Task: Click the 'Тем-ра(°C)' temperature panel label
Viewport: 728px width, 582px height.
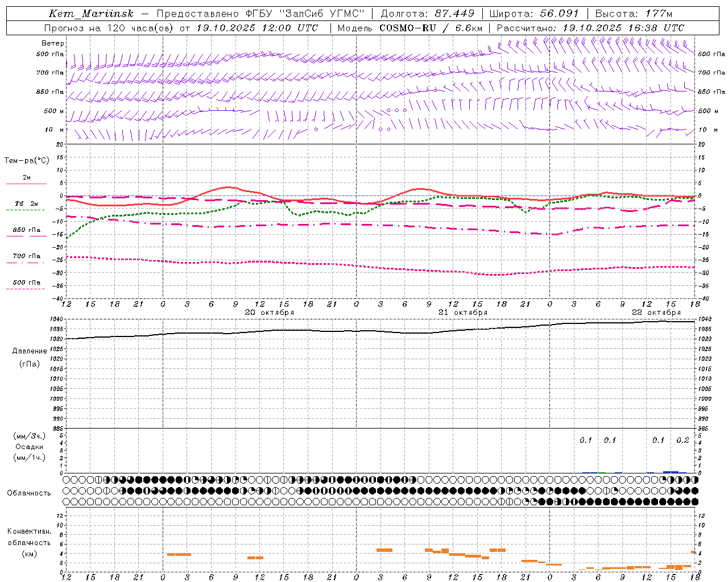Action: point(27,161)
